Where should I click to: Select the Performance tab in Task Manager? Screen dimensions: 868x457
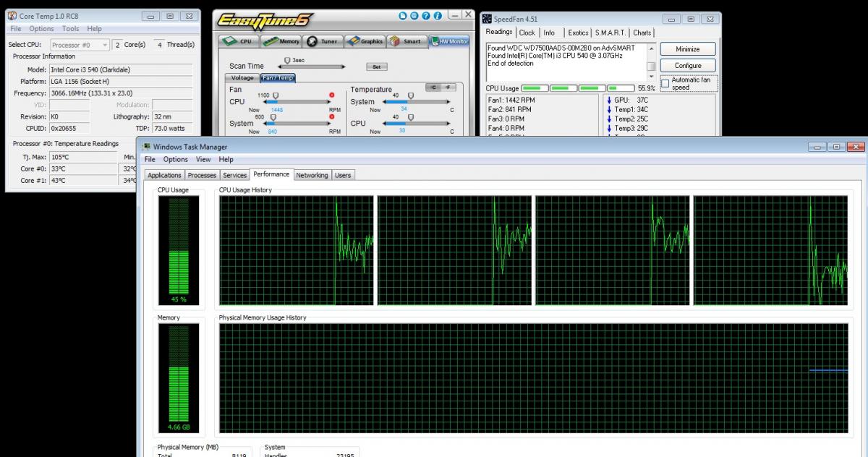[271, 174]
